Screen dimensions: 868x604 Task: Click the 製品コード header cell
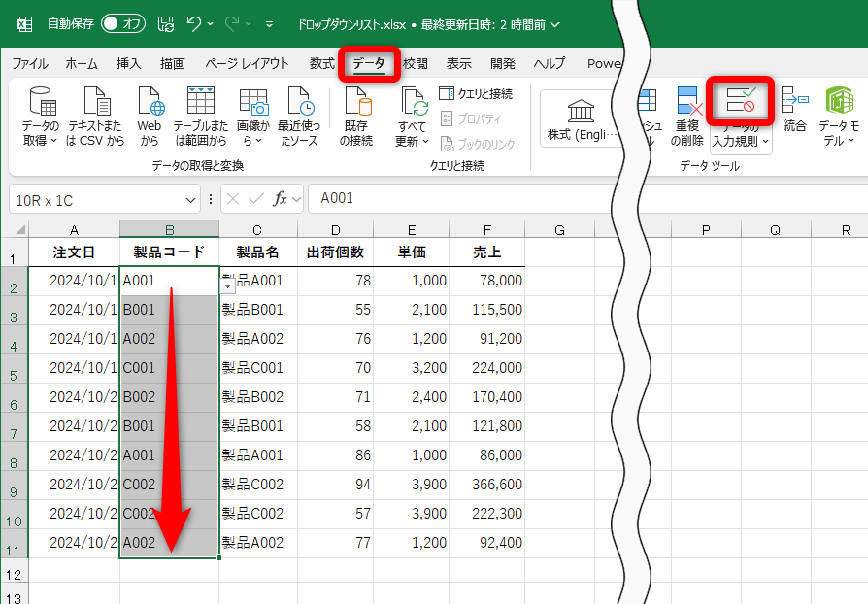pyautogui.click(x=169, y=252)
